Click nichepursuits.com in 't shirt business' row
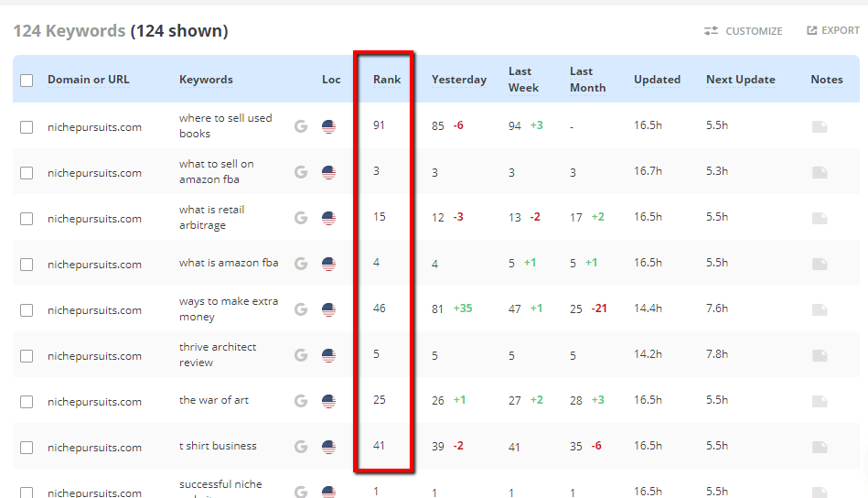 (x=94, y=448)
